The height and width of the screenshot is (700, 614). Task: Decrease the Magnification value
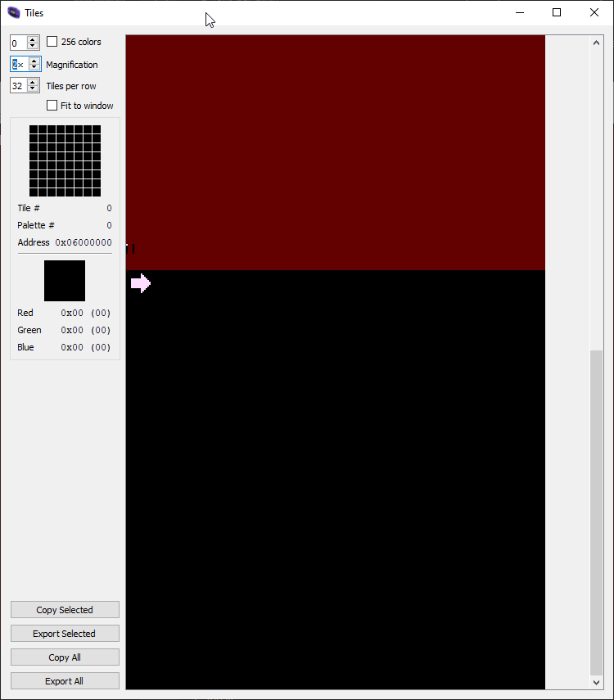pyautogui.click(x=34, y=68)
